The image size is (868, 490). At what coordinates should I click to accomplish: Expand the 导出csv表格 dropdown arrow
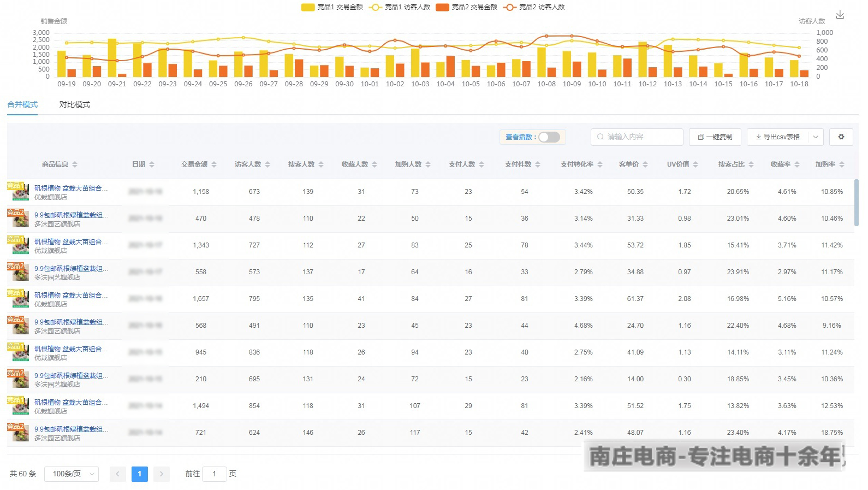point(816,137)
